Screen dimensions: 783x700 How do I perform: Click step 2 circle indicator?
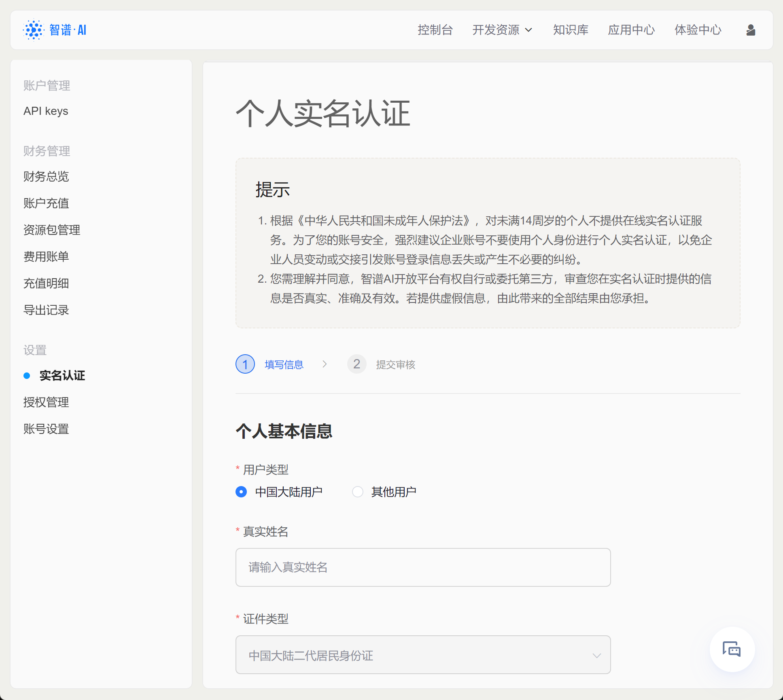(x=356, y=364)
